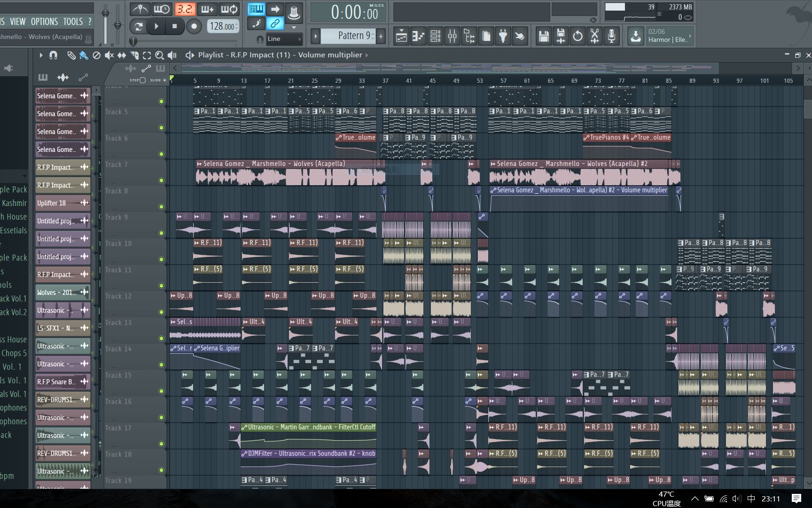Viewport: 812px width, 508px height.
Task: Expand clip source arrow after Volume multiplier
Action: (367, 56)
